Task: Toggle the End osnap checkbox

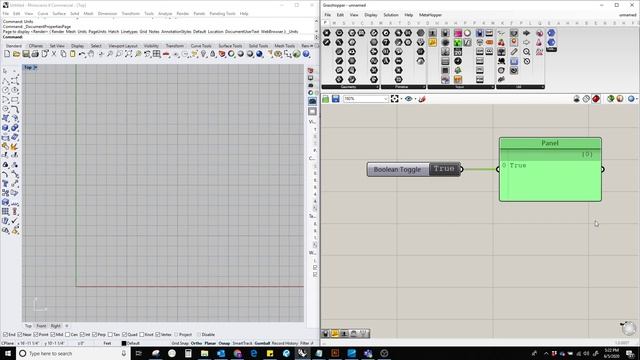Action: tap(6, 335)
